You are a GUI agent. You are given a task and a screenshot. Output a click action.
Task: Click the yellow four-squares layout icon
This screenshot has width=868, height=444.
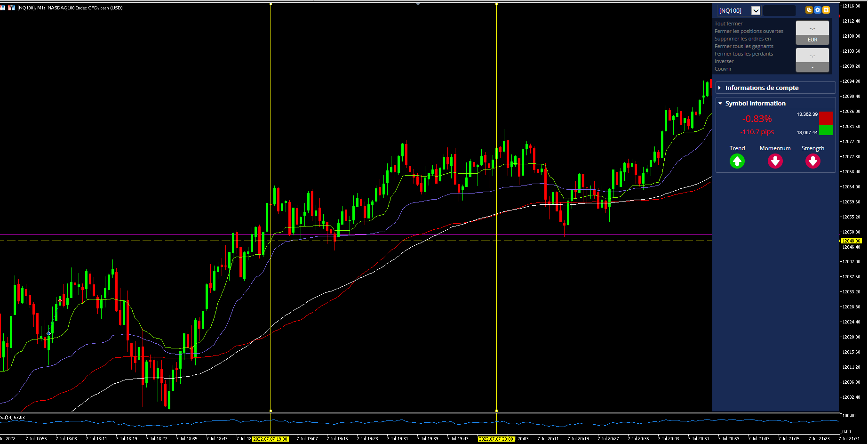coord(826,10)
